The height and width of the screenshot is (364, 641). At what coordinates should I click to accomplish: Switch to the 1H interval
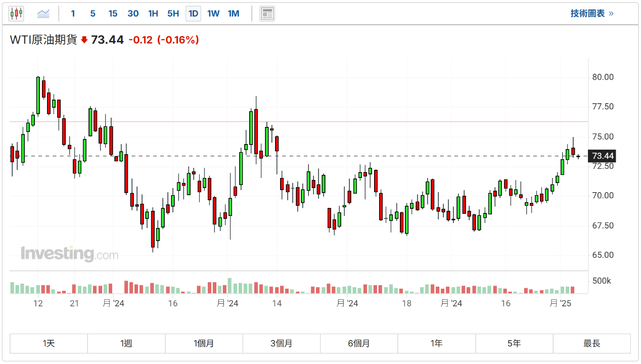[153, 14]
